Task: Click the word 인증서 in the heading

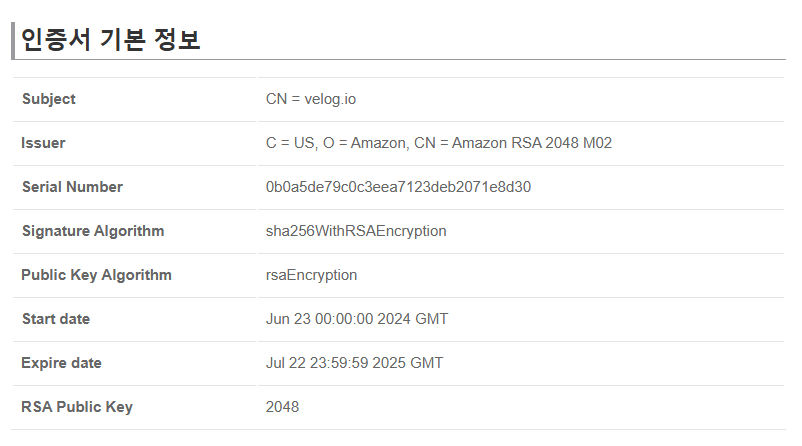Action: pyautogui.click(x=56, y=39)
